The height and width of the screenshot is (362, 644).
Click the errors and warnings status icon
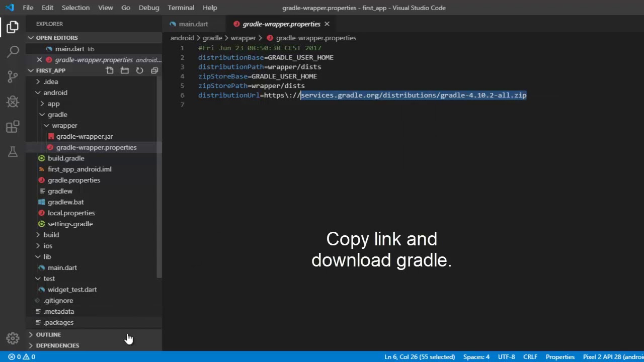(22, 357)
